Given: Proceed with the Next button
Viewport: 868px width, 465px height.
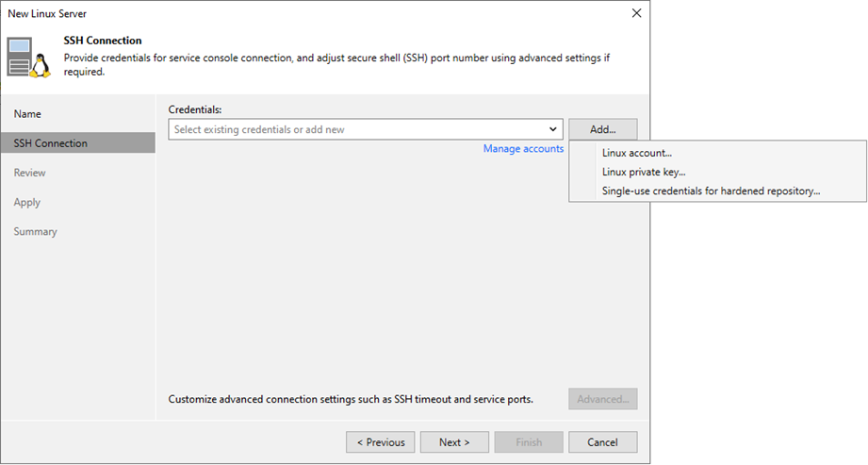Looking at the screenshot, I should point(454,442).
